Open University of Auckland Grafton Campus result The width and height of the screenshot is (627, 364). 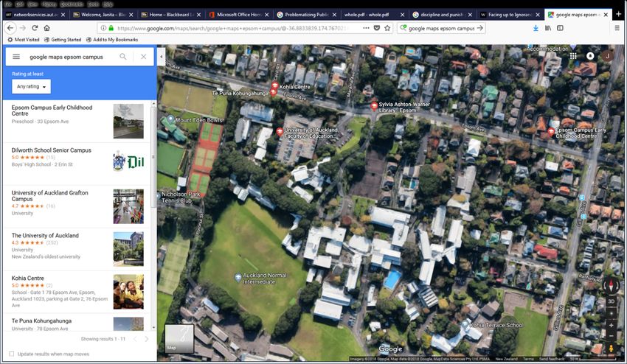77,206
